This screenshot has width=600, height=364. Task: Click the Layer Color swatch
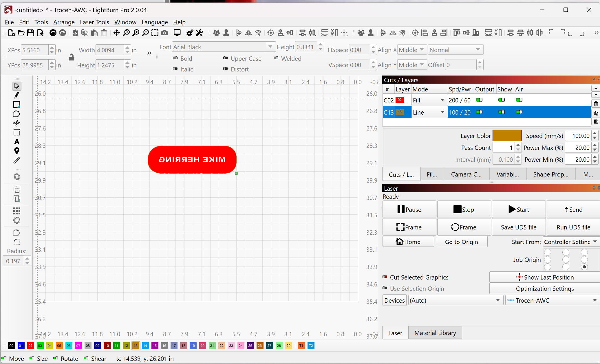tap(507, 136)
